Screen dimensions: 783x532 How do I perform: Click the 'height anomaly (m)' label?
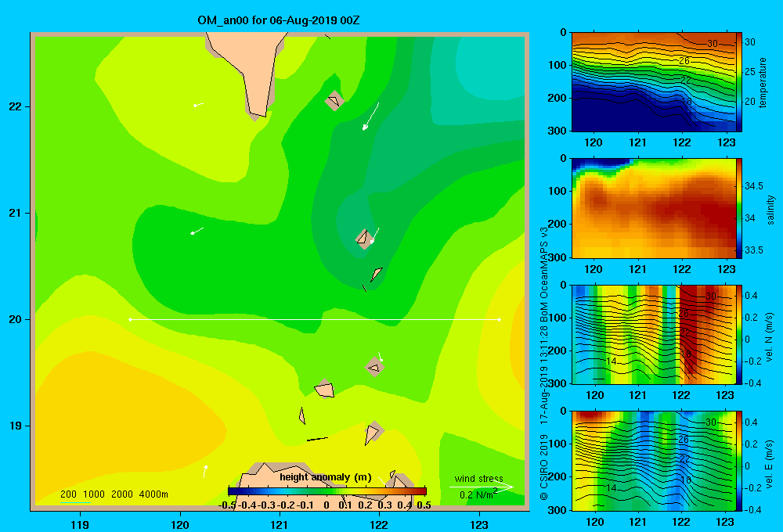(x=326, y=477)
